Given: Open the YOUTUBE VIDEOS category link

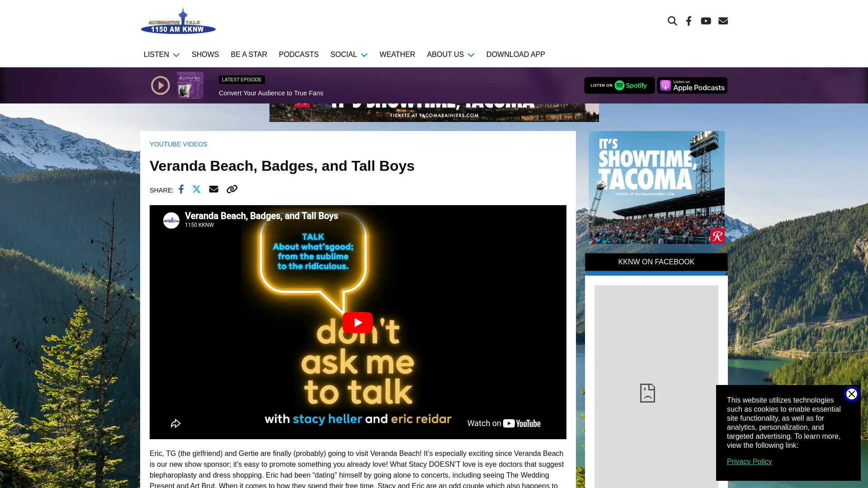Looking at the screenshot, I should (179, 144).
